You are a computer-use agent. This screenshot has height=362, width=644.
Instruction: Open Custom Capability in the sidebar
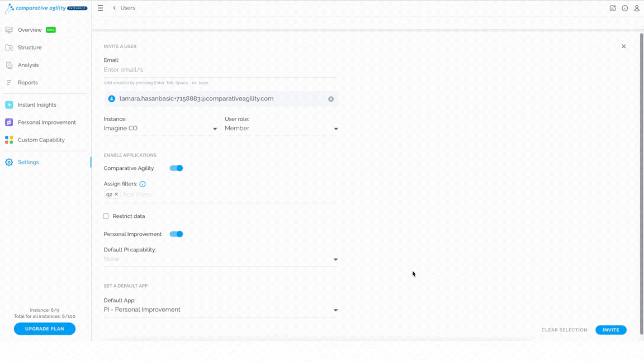41,140
